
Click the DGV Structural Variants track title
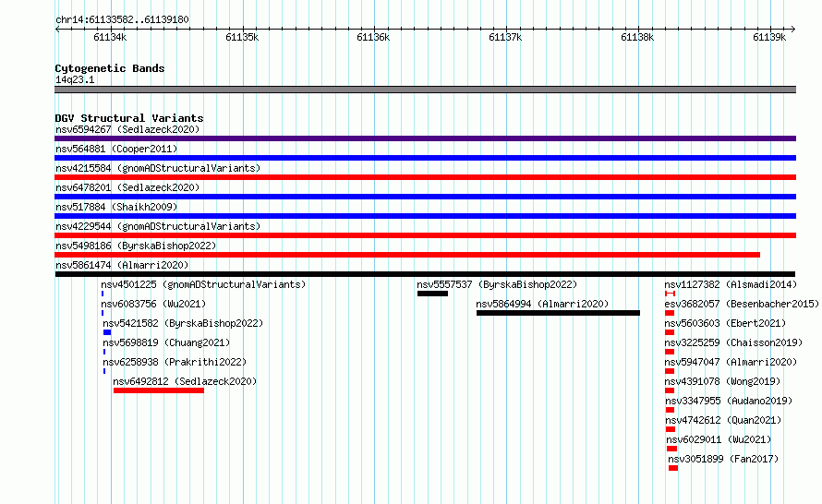point(129,118)
